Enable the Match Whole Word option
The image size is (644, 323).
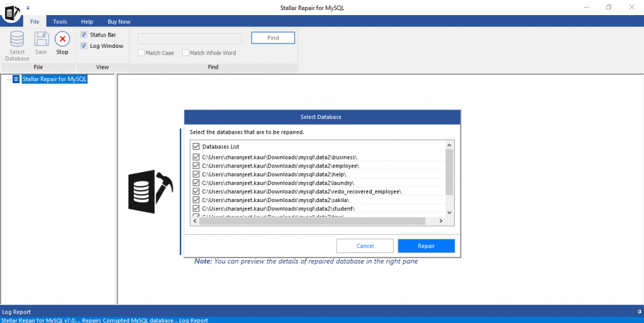[186, 53]
